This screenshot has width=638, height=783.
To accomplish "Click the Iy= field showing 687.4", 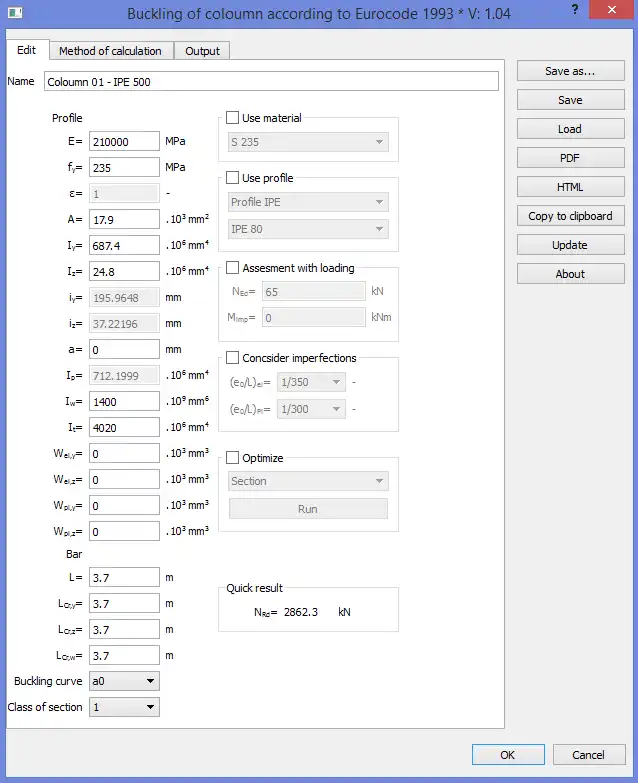I will [x=124, y=245].
